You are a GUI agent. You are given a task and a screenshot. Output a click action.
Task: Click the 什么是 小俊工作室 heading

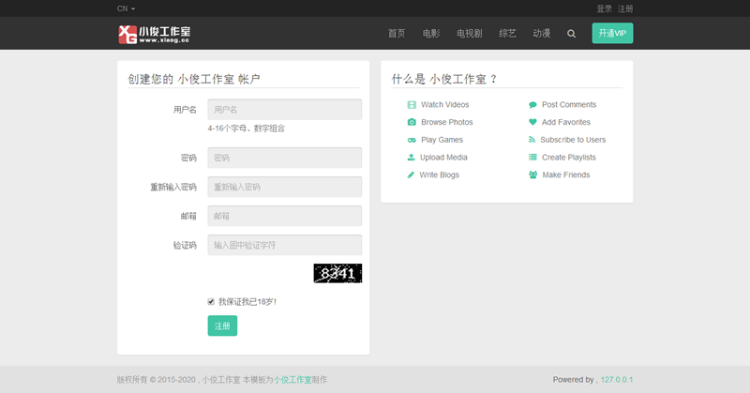[x=445, y=79]
